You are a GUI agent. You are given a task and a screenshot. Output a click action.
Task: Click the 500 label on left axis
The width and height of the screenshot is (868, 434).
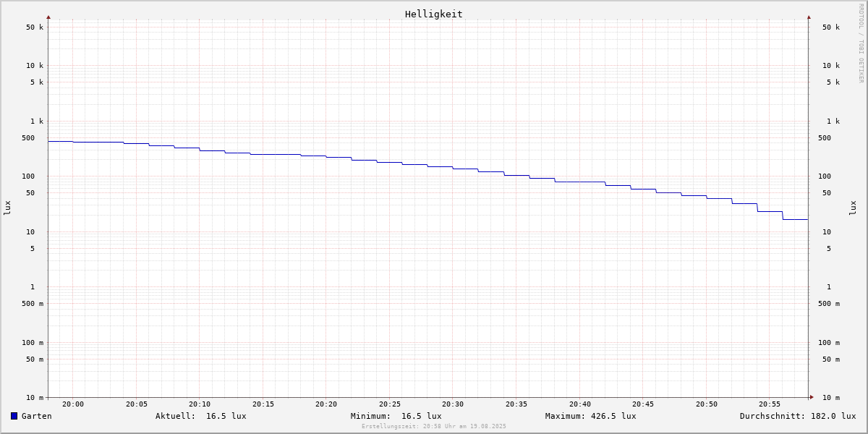28,138
